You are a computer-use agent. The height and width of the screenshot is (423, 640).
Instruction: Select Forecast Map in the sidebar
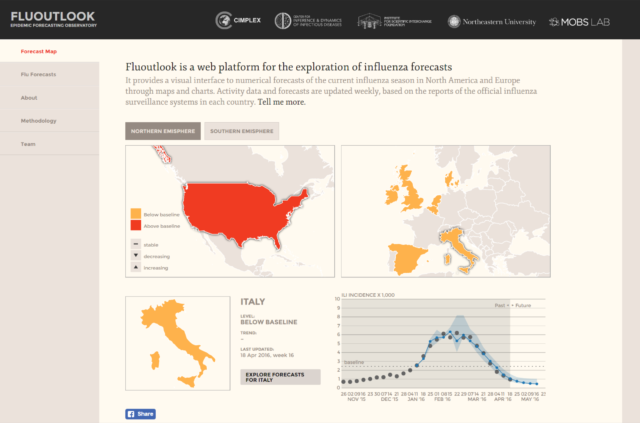tap(39, 51)
